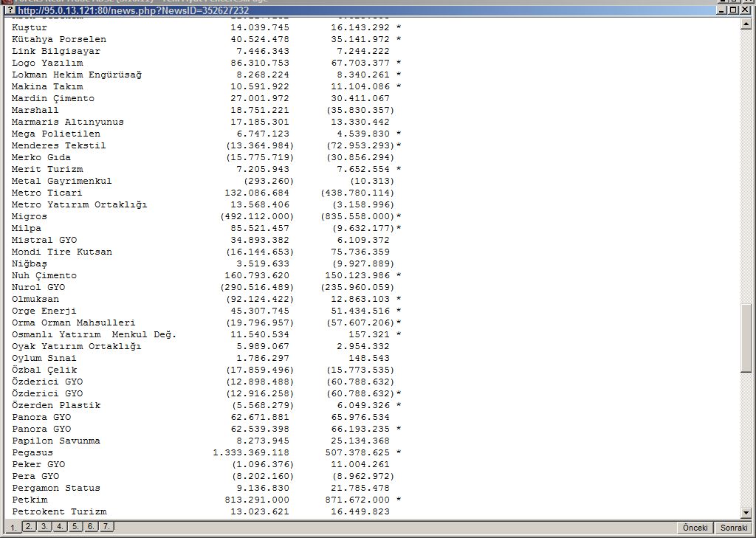The image size is (756, 538).
Task: Select Marmaris Altınyunus in the list
Action: point(68,122)
